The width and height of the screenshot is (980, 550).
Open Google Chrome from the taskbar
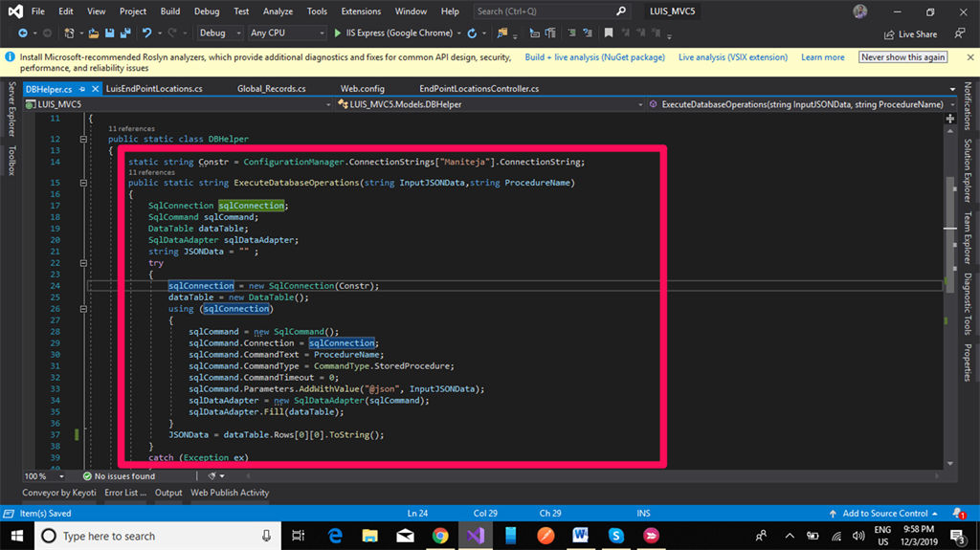(439, 536)
